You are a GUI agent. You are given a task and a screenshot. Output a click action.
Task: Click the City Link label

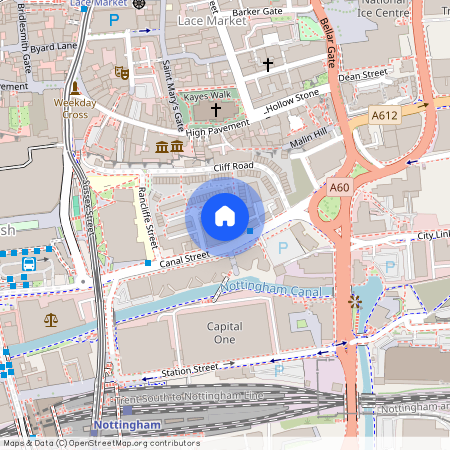point(433,235)
